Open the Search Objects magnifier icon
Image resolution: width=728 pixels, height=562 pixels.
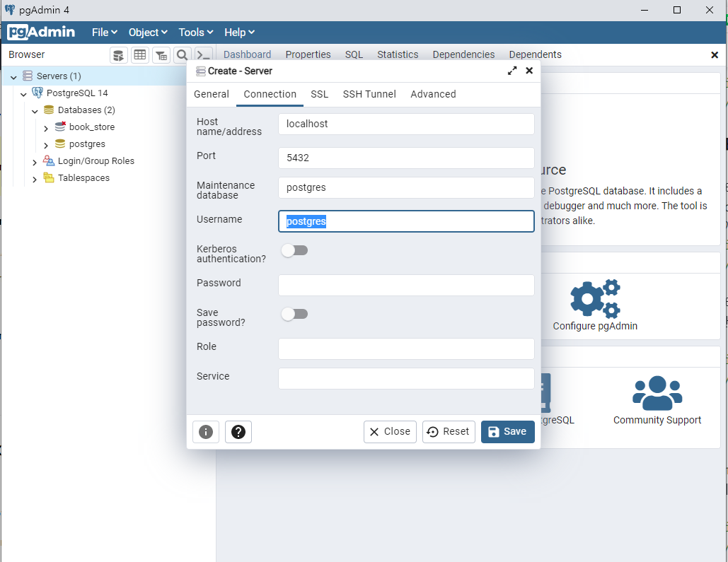click(x=182, y=55)
